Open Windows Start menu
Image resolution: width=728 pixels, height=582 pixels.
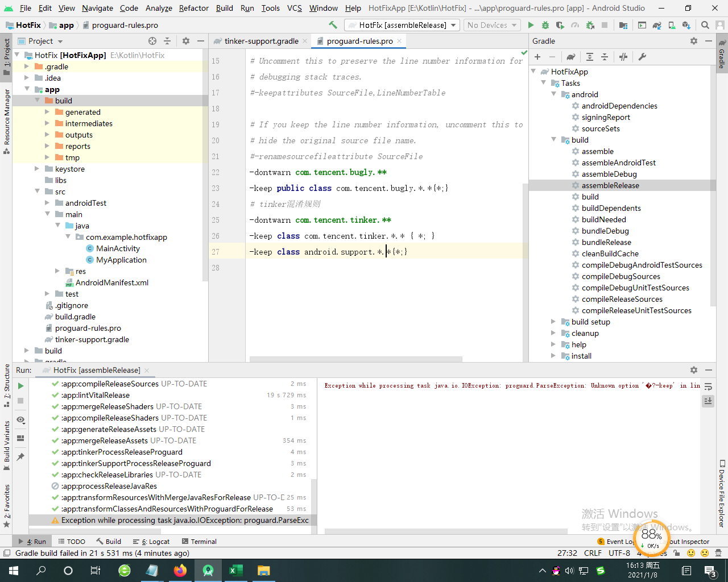coord(14,571)
